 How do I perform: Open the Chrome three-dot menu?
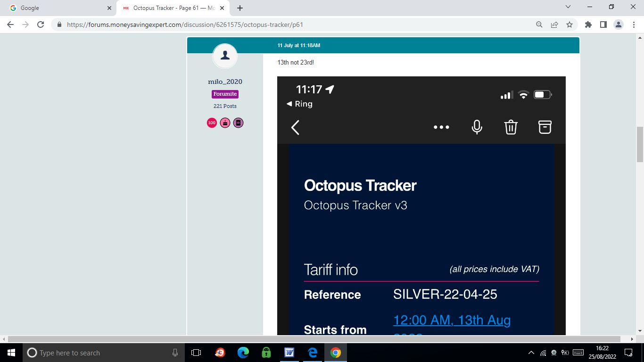tap(634, 25)
